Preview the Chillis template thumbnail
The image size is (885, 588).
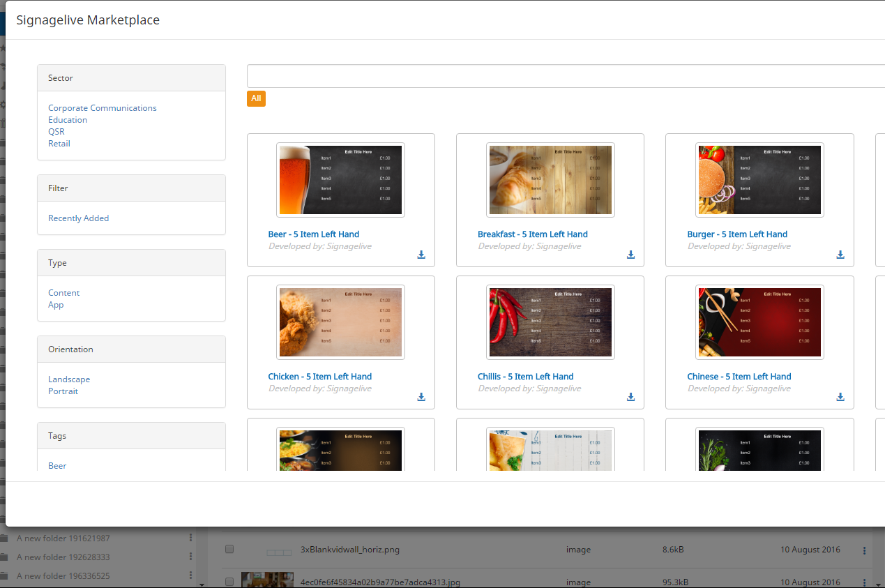[550, 322]
